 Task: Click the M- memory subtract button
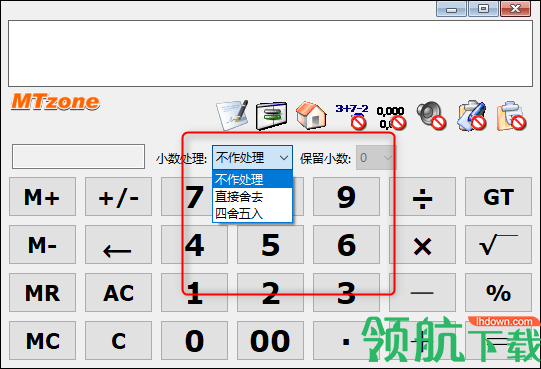42,245
